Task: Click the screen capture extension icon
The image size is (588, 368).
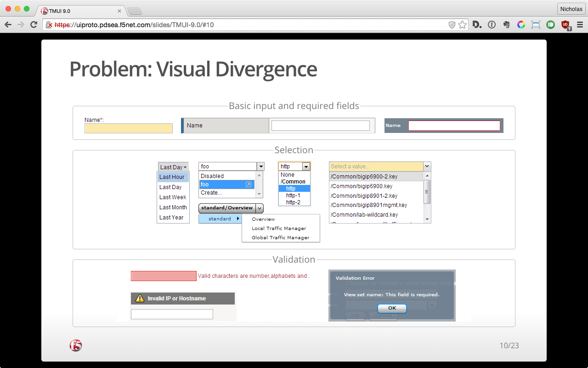Action: 536,25
